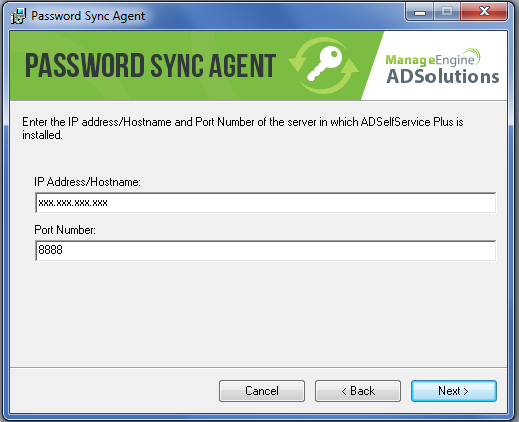Viewport: 519px width, 422px height.
Task: Click the installer icon in the title bar
Action: pyautogui.click(x=18, y=16)
